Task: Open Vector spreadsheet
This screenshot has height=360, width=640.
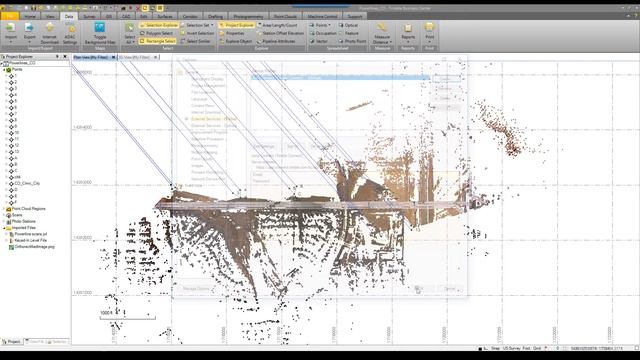Action: (x=318, y=41)
